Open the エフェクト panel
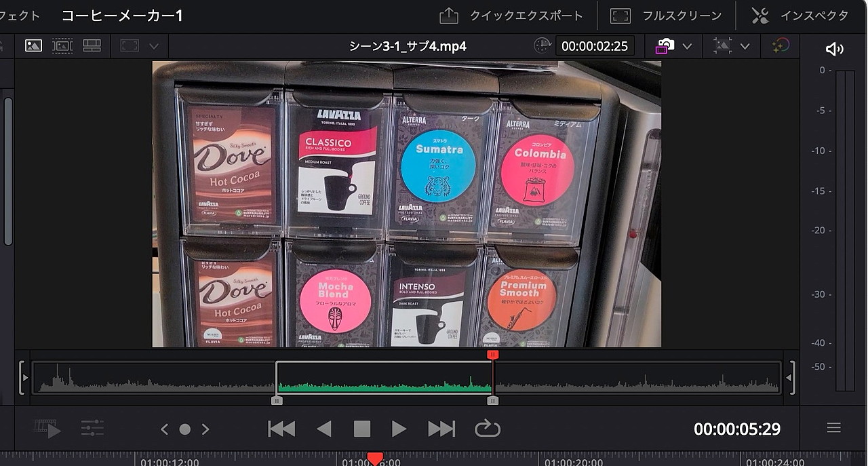868x466 pixels. click(16, 14)
